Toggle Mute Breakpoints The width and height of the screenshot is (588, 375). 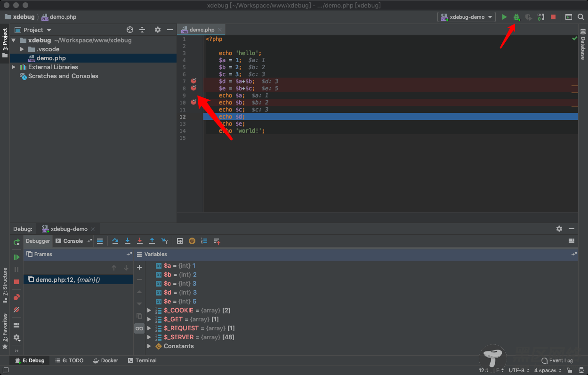[x=16, y=310]
